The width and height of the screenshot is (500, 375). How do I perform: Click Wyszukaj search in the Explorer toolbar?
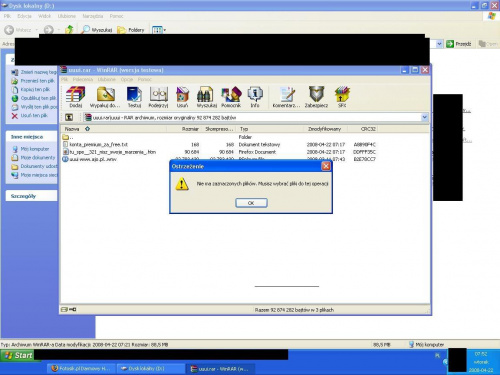[97, 30]
